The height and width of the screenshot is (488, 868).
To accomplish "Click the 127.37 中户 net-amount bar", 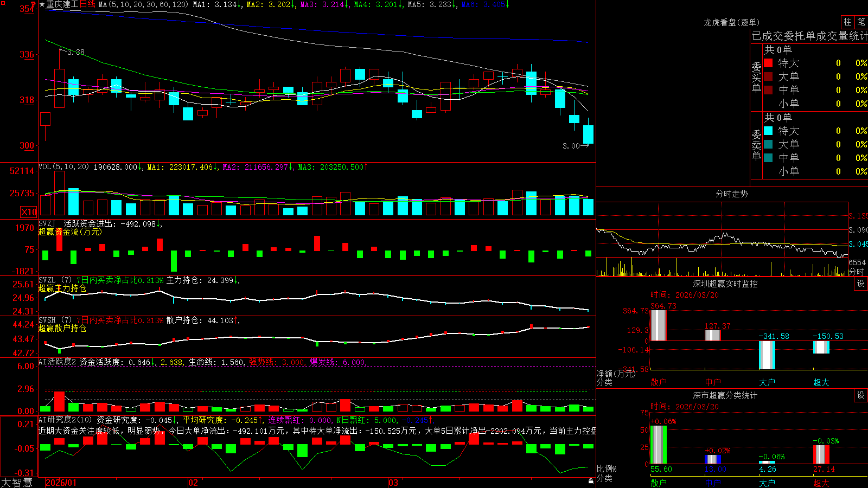I will [x=712, y=335].
